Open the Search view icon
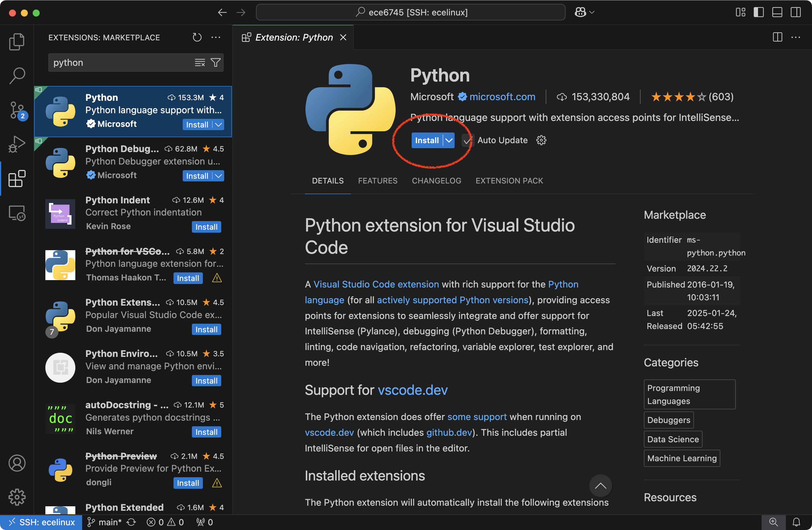812x530 pixels. [17, 75]
